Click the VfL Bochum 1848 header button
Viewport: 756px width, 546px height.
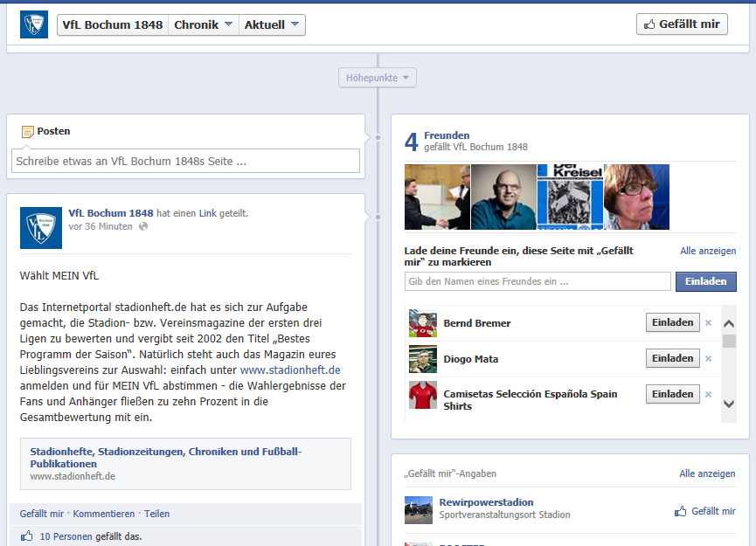(112, 24)
